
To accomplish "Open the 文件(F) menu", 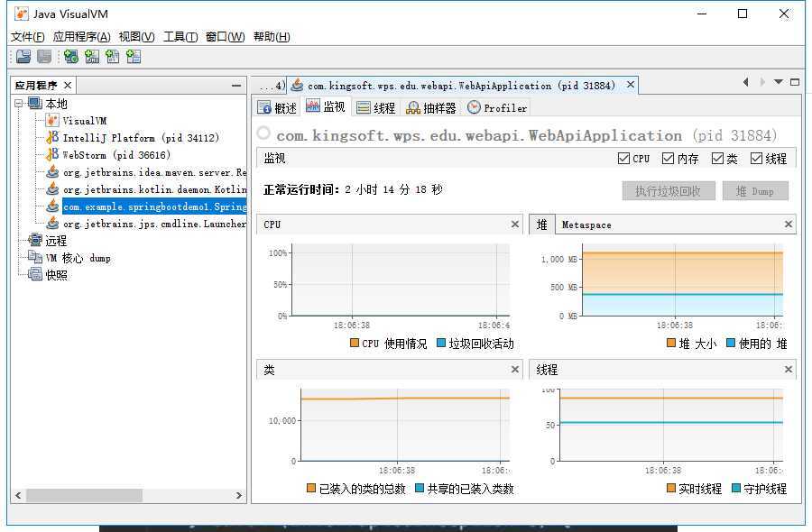I will [x=27, y=37].
